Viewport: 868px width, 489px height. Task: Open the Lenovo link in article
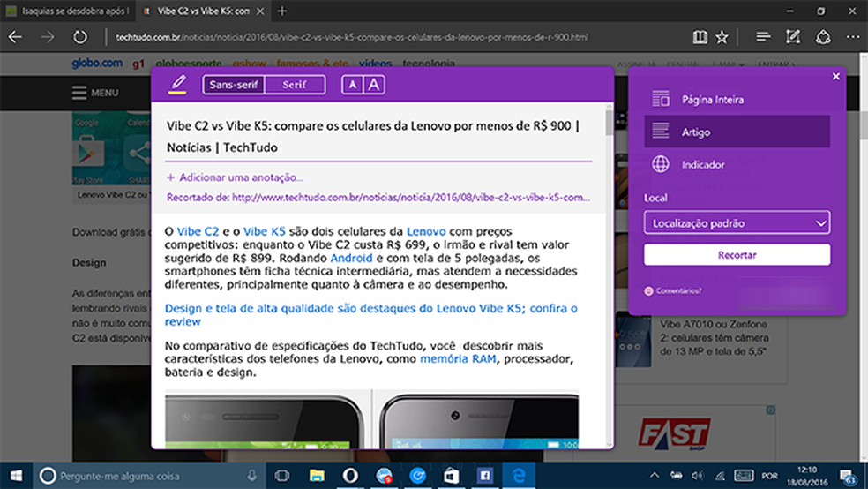[x=426, y=231]
